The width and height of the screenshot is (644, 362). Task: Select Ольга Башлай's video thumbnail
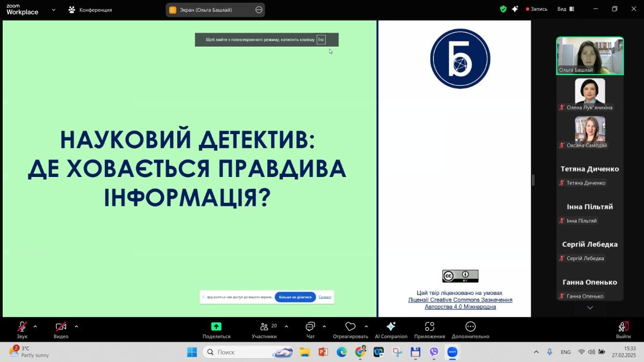point(590,56)
